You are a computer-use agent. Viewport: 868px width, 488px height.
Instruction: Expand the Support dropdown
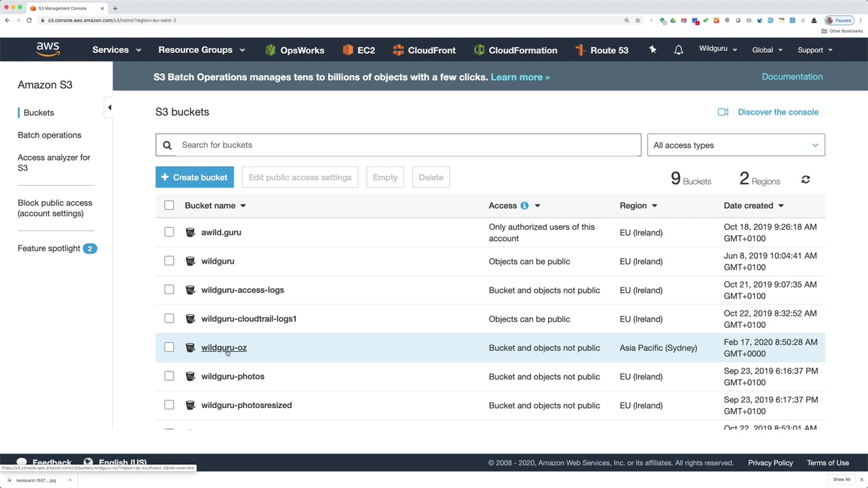pos(815,49)
